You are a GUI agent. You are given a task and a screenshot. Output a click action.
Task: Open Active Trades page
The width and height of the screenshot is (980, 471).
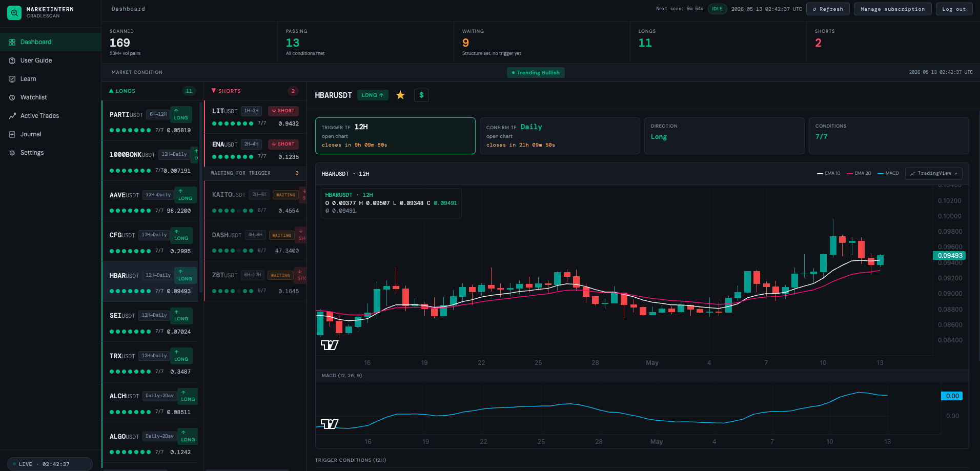[50, 116]
